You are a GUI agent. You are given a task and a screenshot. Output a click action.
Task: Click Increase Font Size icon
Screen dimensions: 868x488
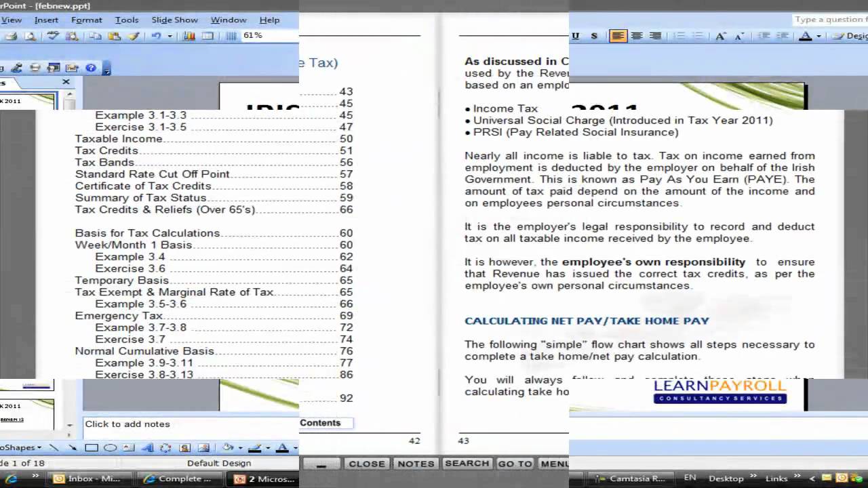click(x=721, y=36)
